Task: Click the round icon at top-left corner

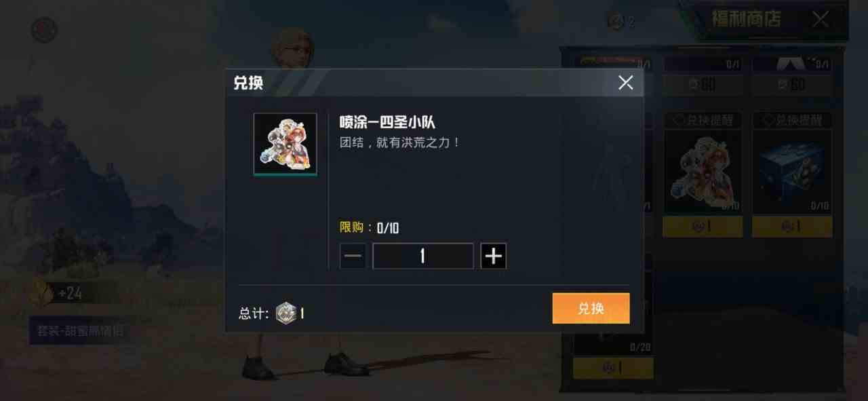Action: (44, 30)
